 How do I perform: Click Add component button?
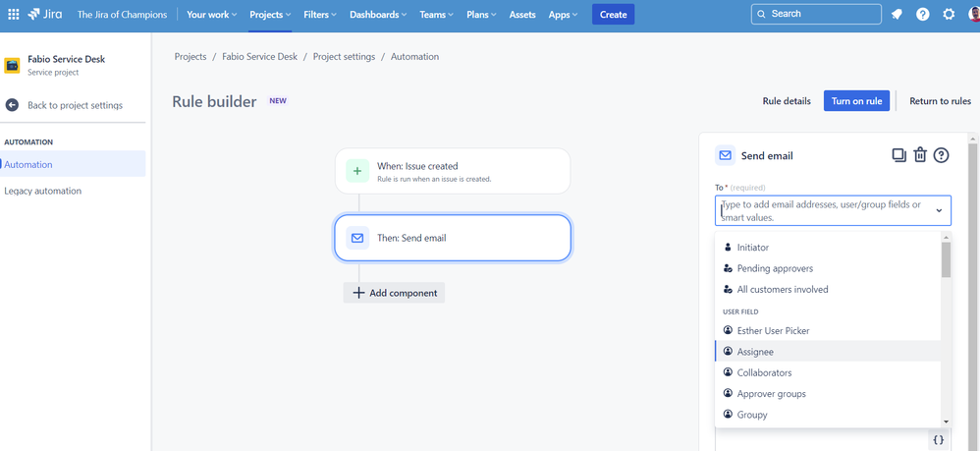click(x=394, y=293)
